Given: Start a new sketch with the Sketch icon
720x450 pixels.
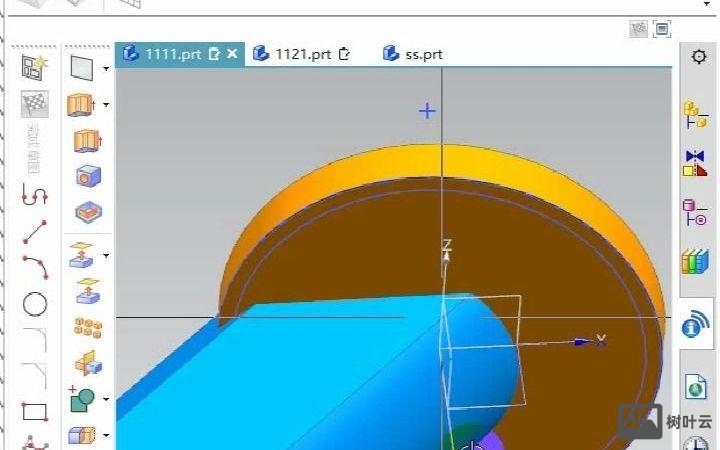Looking at the screenshot, I should tap(35, 68).
